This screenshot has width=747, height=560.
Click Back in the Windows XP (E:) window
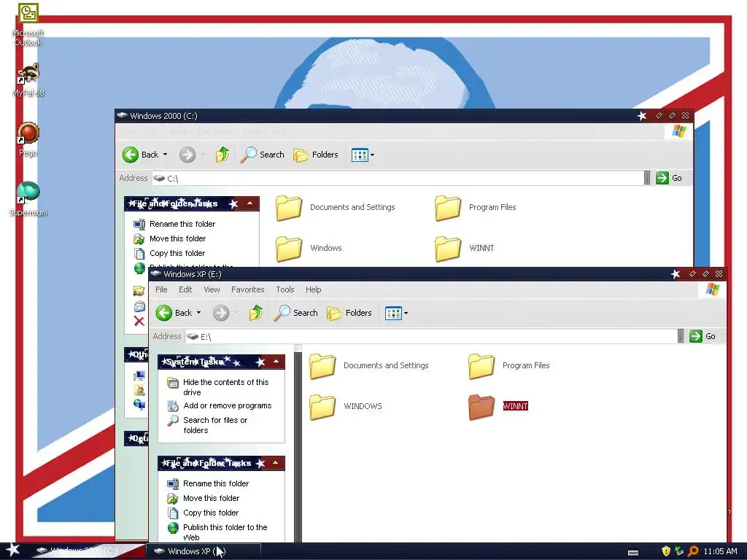click(x=174, y=313)
